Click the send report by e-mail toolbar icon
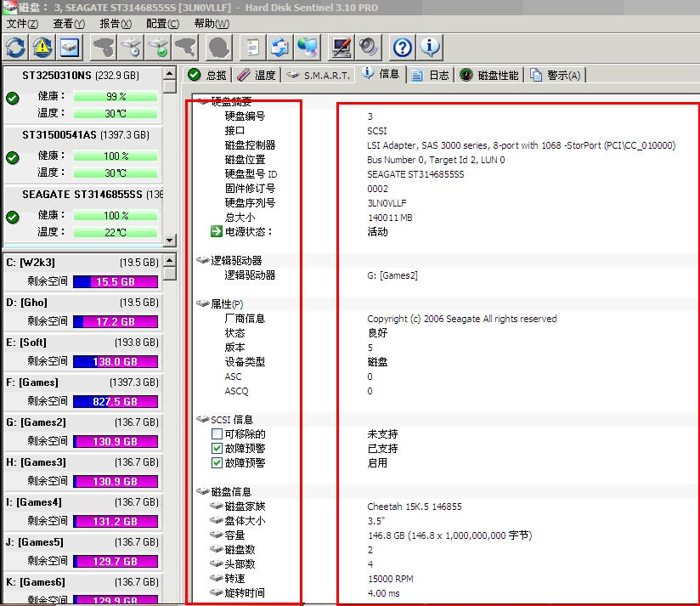Screen dimensions: 700x606 [279, 48]
